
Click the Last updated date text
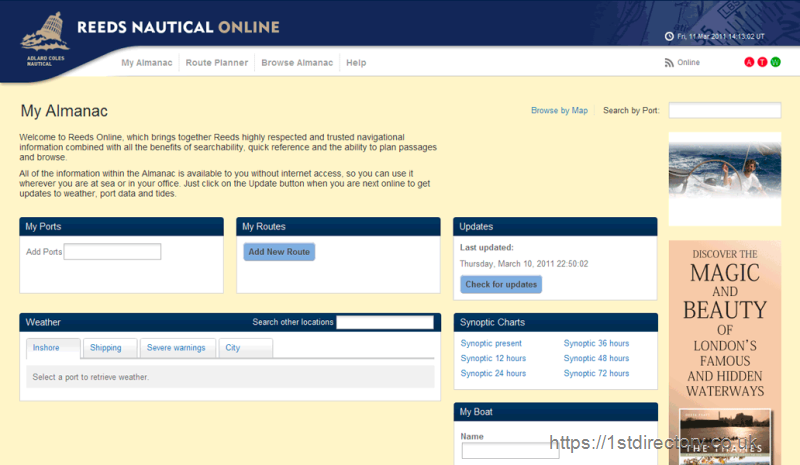coord(523,264)
